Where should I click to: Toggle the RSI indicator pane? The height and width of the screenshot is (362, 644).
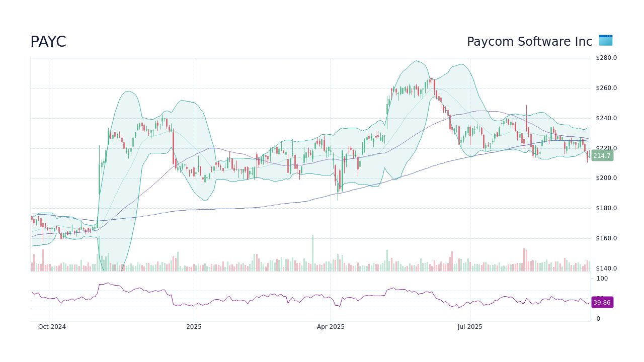[x=302, y=297]
